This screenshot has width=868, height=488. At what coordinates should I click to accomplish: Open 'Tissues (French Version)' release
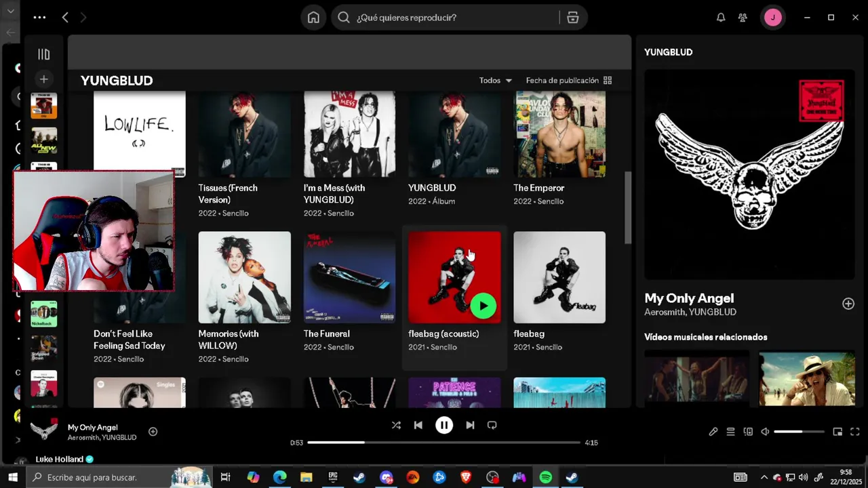[228, 194]
